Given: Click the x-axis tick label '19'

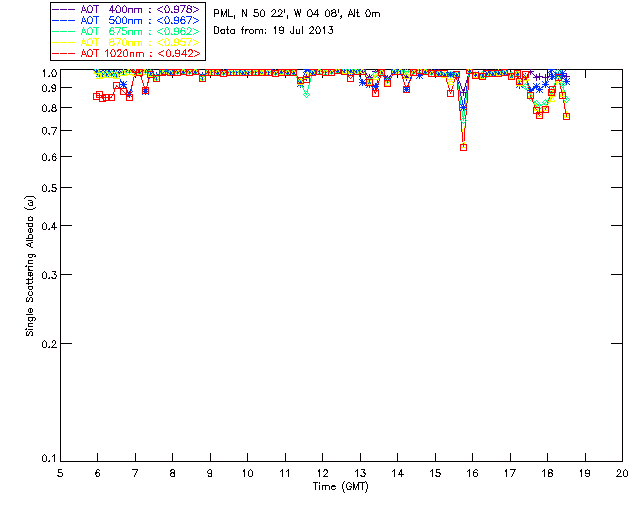Looking at the screenshot, I should point(585,473).
